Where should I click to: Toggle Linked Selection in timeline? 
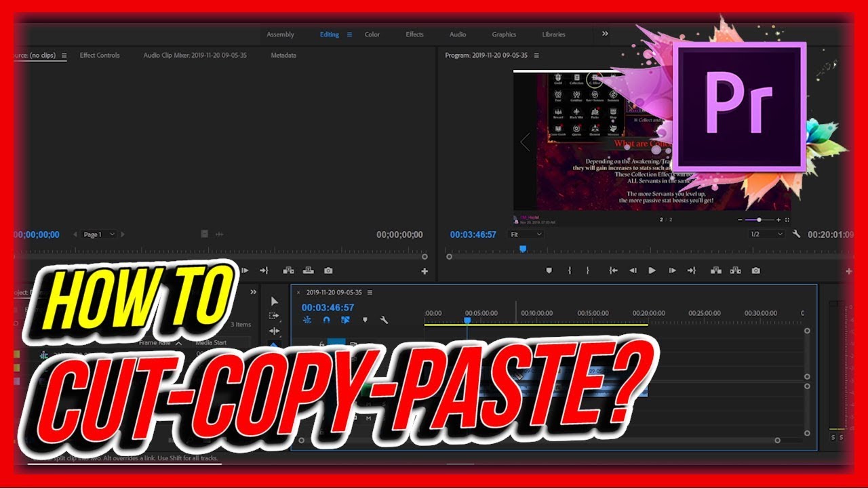coord(345,320)
